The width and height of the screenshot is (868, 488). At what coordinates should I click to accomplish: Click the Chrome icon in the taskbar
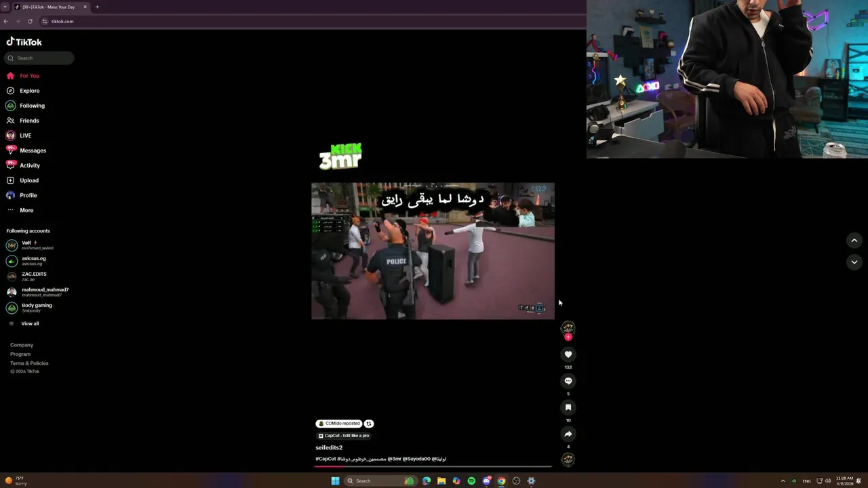pyautogui.click(x=501, y=481)
